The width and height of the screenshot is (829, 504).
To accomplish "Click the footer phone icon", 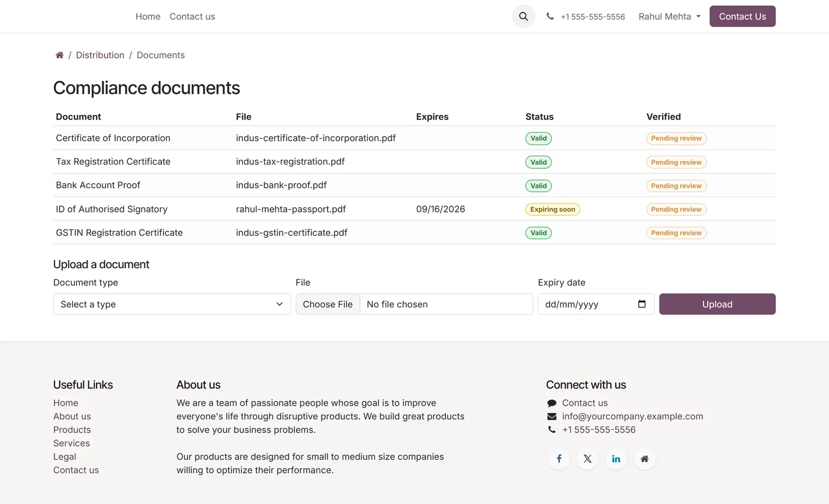I will coord(552,430).
